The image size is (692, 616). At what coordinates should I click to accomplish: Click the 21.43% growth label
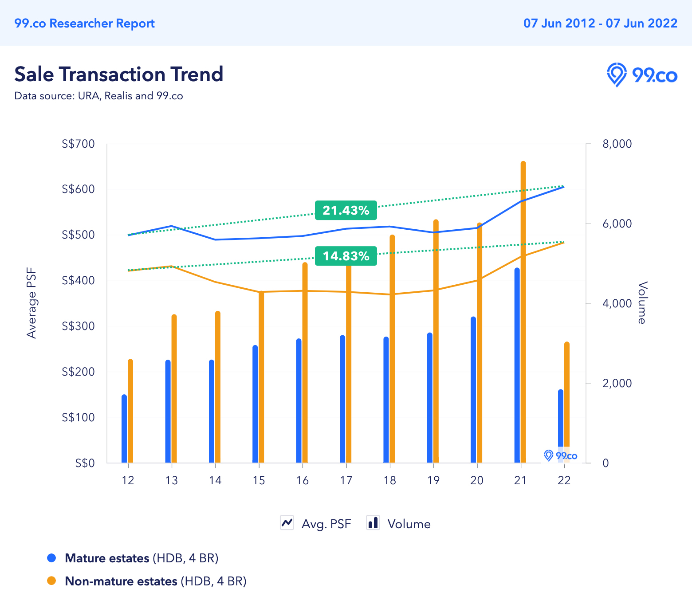[x=346, y=210]
